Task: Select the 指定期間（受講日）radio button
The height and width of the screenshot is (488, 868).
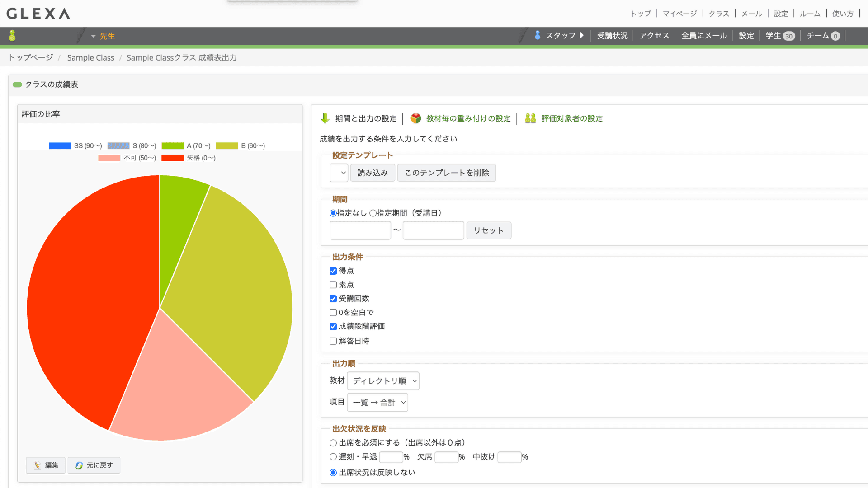Action: [372, 213]
